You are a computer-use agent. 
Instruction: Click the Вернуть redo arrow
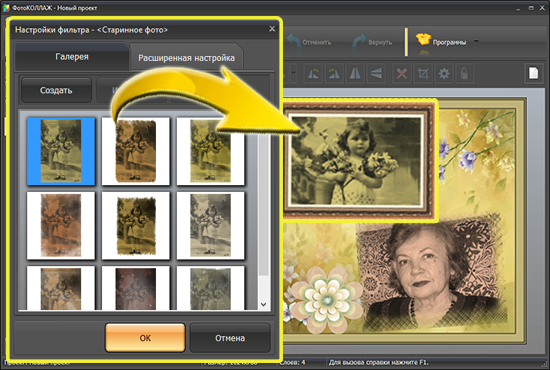point(359,42)
